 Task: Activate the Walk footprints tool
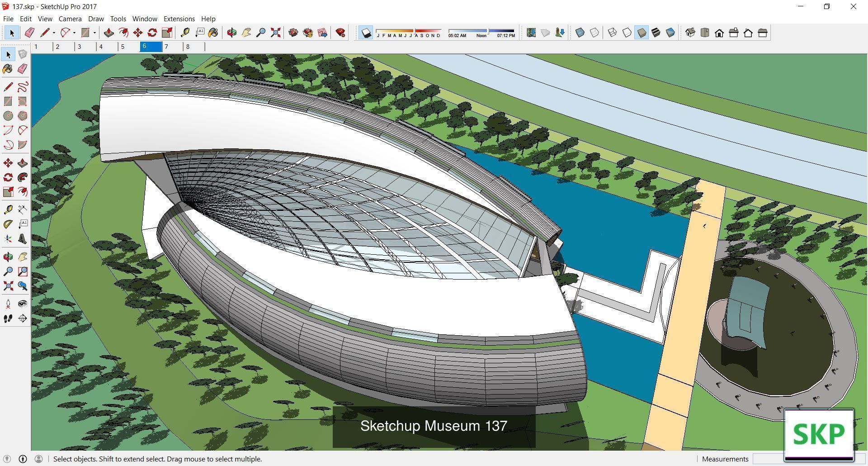point(8,319)
